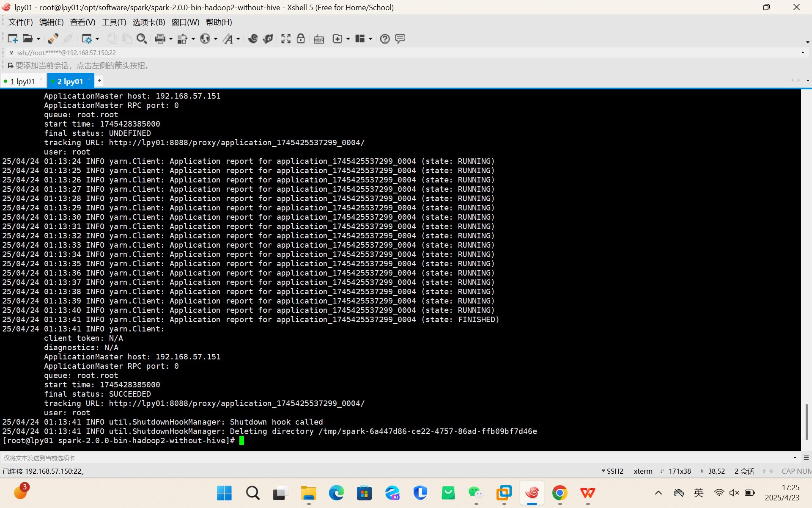Open the address bar history dropdown

803,52
